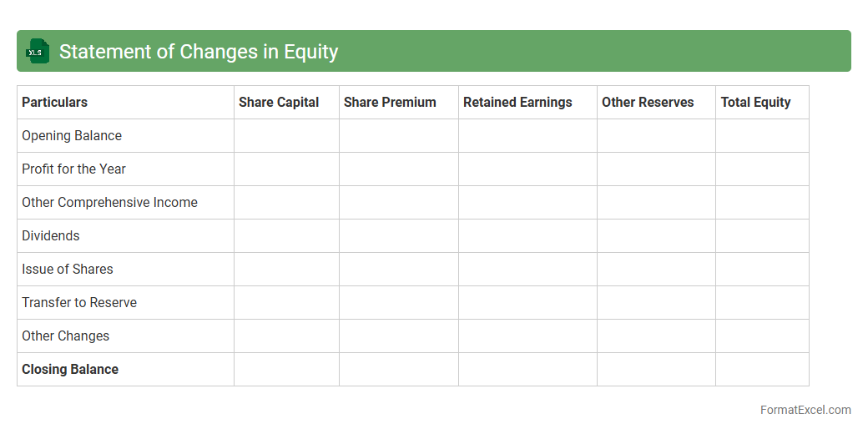The image size is (868, 434).
Task: Select the Other Reserves column header
Action: [x=648, y=102]
